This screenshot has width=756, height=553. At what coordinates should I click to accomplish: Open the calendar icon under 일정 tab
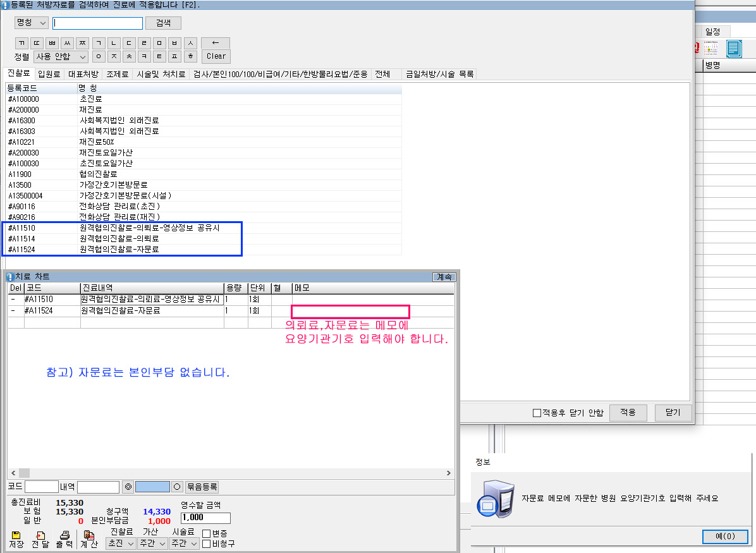tap(710, 48)
